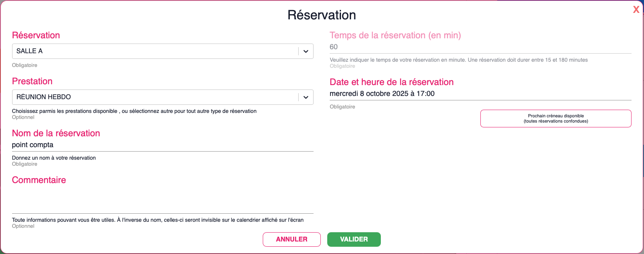Expand the SALLE A dropdown chevron

(305, 51)
